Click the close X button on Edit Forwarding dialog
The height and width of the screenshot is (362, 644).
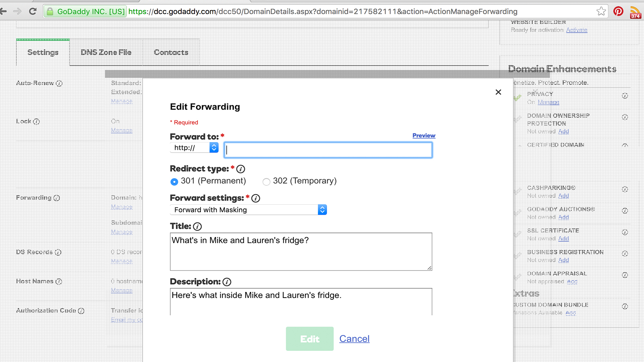[x=498, y=92]
